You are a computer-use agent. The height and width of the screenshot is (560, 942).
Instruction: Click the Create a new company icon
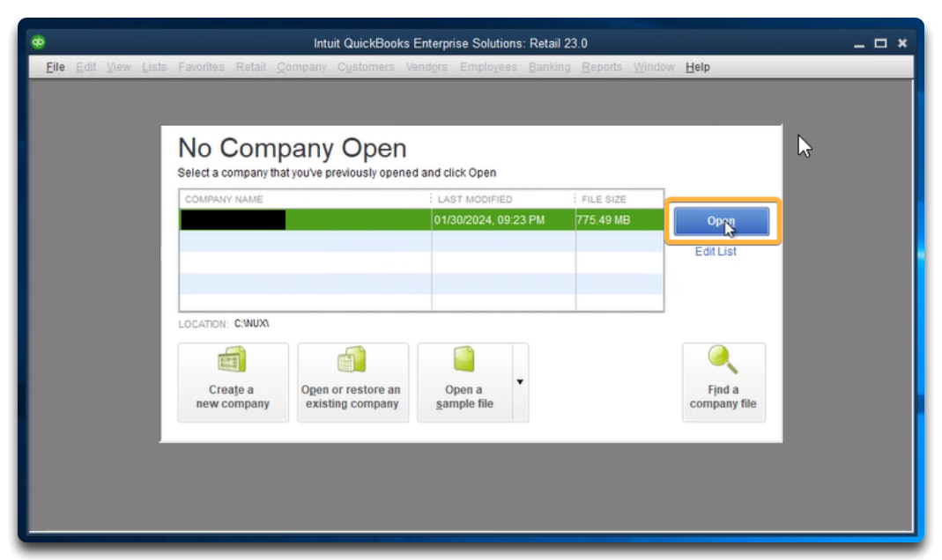232,359
